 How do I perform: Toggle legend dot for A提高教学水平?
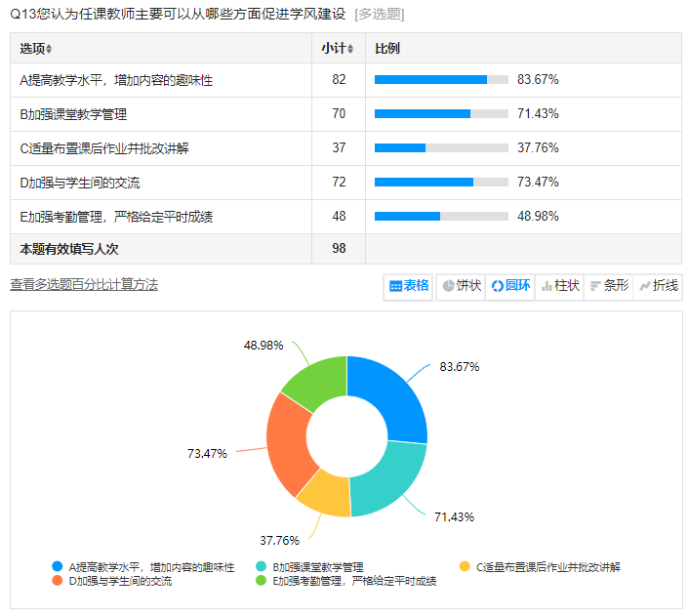point(58,566)
